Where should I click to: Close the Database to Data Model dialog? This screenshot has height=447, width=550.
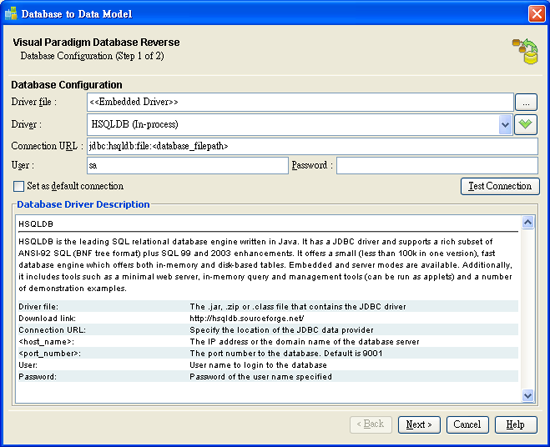(x=536, y=14)
